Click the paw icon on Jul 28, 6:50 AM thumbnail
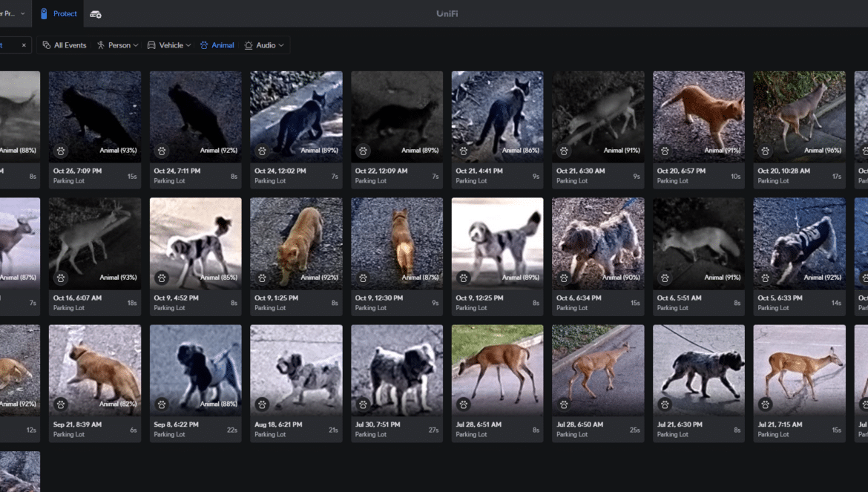The image size is (868, 492). (x=564, y=404)
